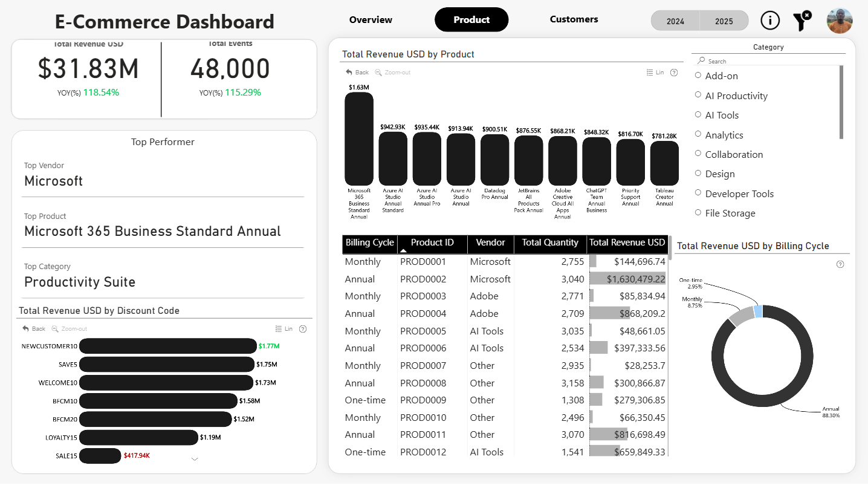
Task: Expand more discount codes with the down chevron
Action: coord(195,460)
